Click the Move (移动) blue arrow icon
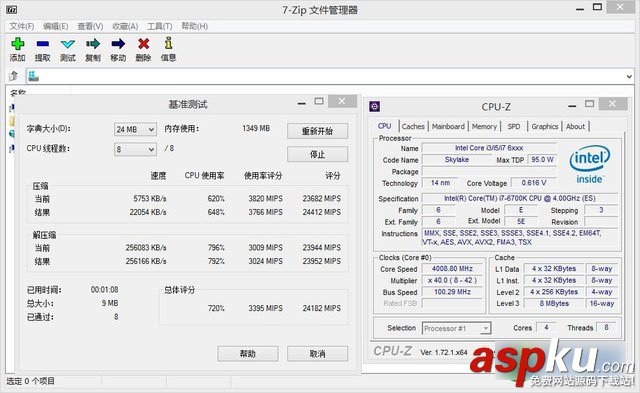Viewport: 640px width, 393px height. coord(118,44)
